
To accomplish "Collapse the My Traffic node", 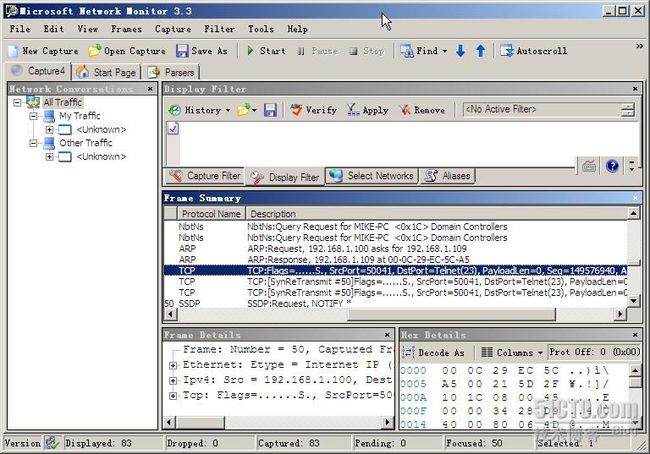I will [33, 116].
